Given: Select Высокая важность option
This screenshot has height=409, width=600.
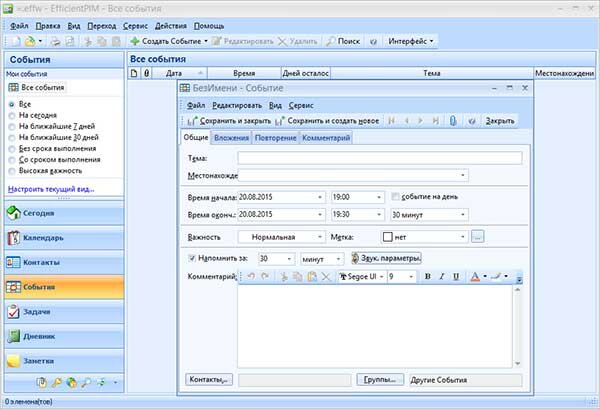Looking at the screenshot, I should click(12, 171).
